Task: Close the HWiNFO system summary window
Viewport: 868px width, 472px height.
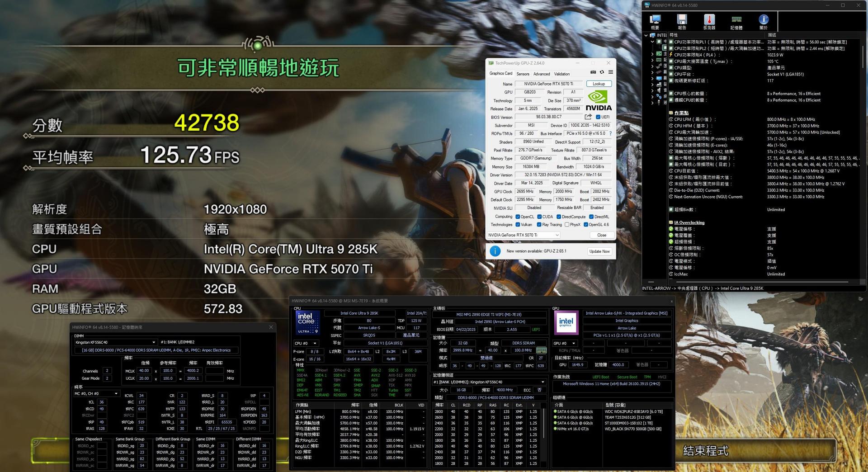Action: 671,301
